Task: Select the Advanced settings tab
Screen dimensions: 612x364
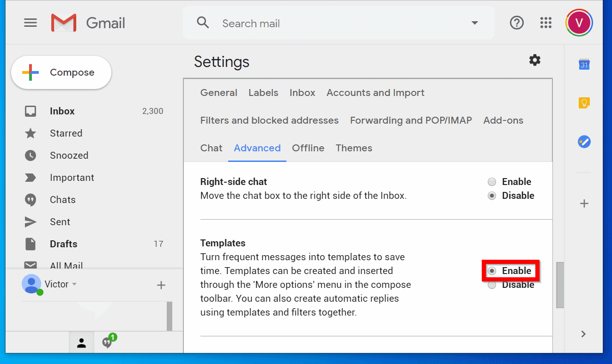Action: click(257, 148)
